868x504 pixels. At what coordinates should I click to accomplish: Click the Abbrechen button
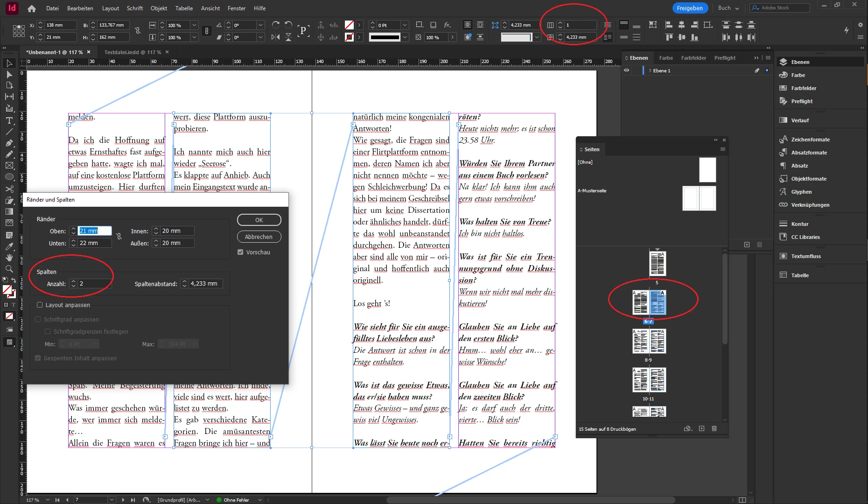click(259, 237)
